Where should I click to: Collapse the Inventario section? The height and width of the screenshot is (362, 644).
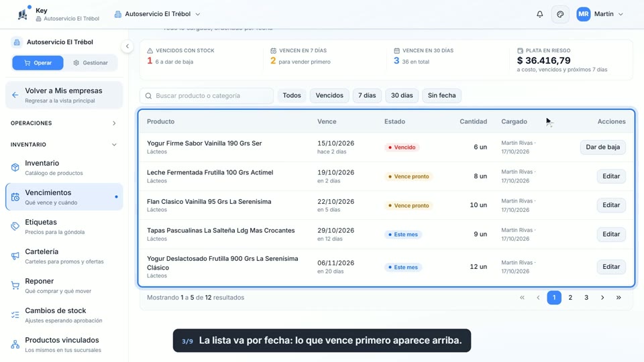tap(64, 145)
